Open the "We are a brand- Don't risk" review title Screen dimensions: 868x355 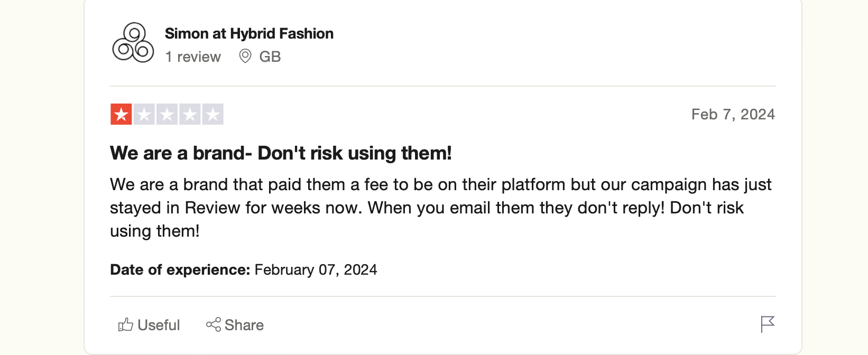(x=281, y=153)
